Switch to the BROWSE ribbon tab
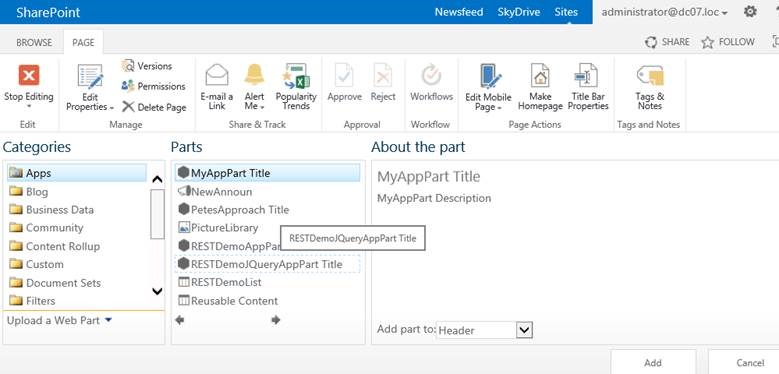The height and width of the screenshot is (374, 779). [x=34, y=43]
